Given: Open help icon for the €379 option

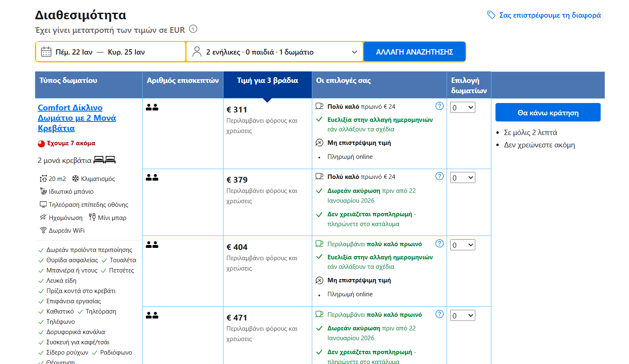Looking at the screenshot, I should coord(439,176).
